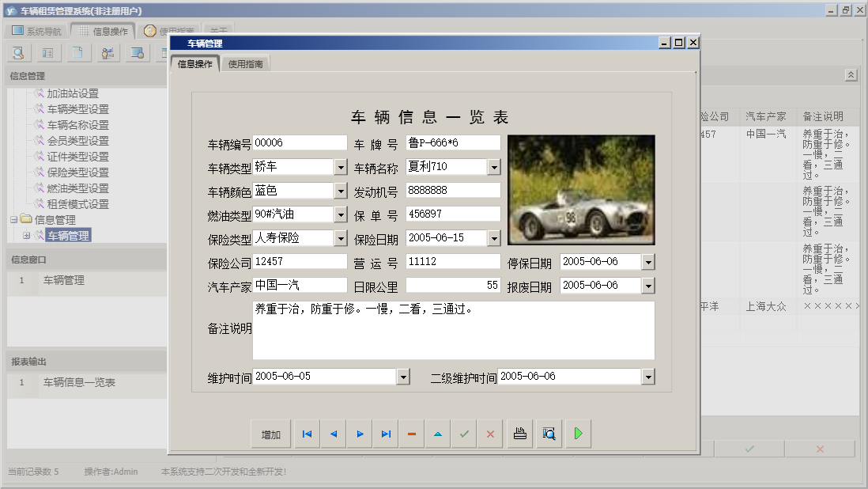The image size is (868, 489).
Task: Open the 车辆类型 dropdown
Action: [341, 167]
